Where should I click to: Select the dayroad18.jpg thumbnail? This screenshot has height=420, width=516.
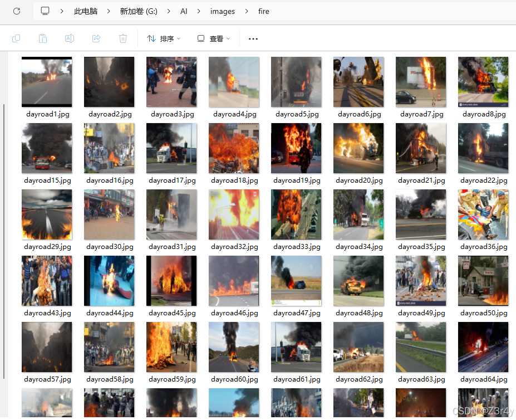click(x=234, y=148)
